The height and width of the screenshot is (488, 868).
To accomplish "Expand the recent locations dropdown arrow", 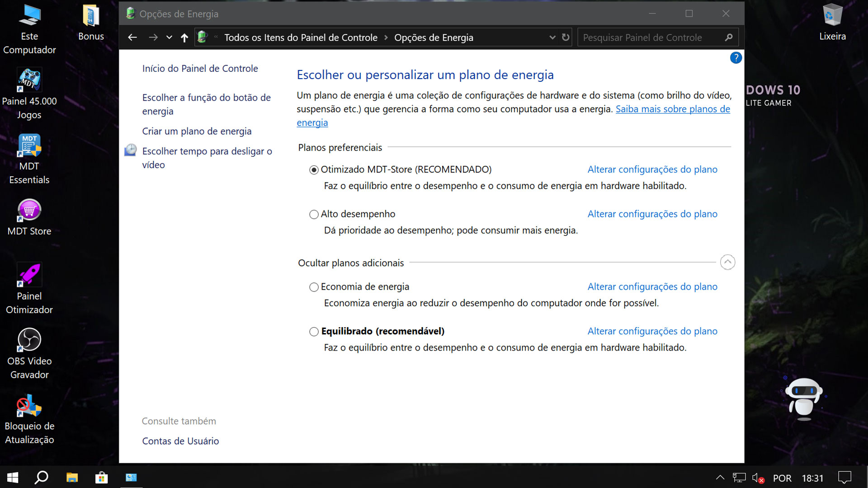I will tap(169, 38).
